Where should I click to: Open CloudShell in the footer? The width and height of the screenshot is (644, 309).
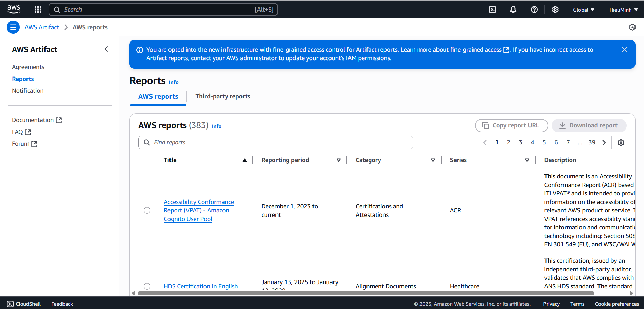coord(24,304)
